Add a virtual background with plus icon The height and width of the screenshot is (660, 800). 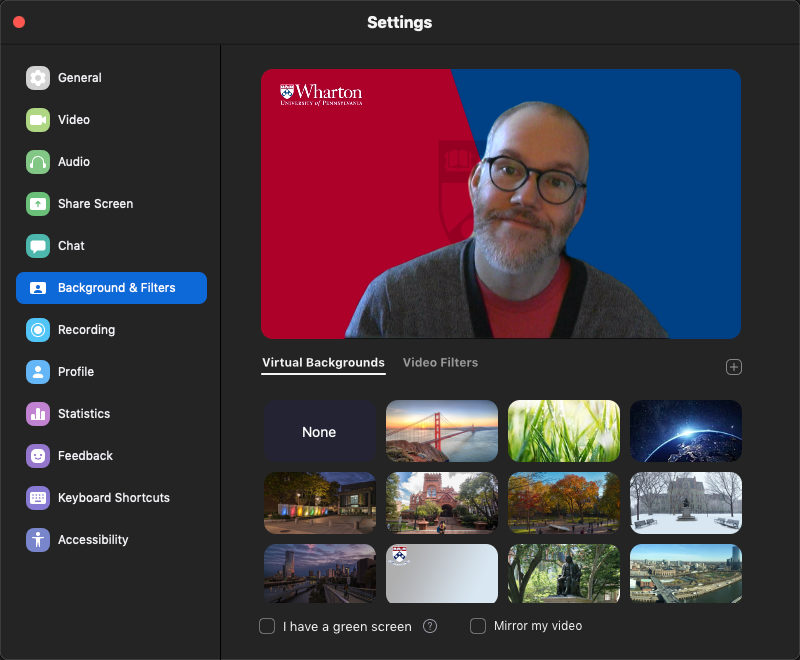(x=734, y=367)
